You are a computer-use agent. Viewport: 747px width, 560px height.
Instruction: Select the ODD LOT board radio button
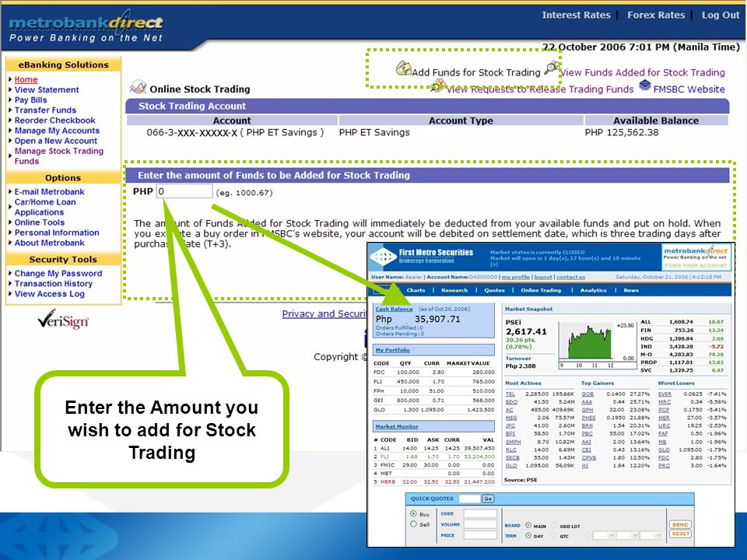554,525
